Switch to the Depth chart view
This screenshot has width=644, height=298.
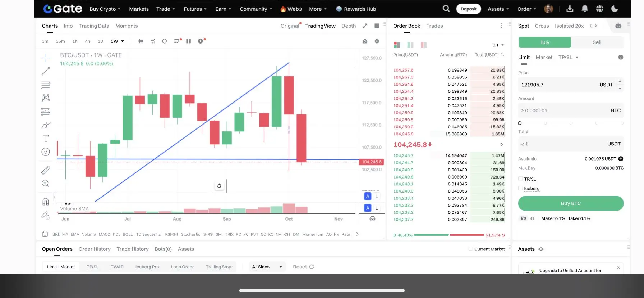point(349,26)
